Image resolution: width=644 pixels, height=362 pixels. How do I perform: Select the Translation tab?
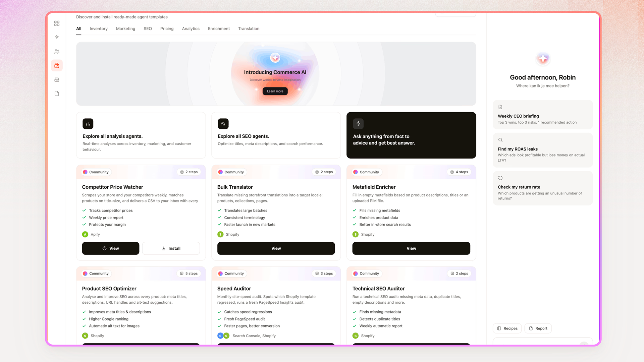[x=249, y=28]
